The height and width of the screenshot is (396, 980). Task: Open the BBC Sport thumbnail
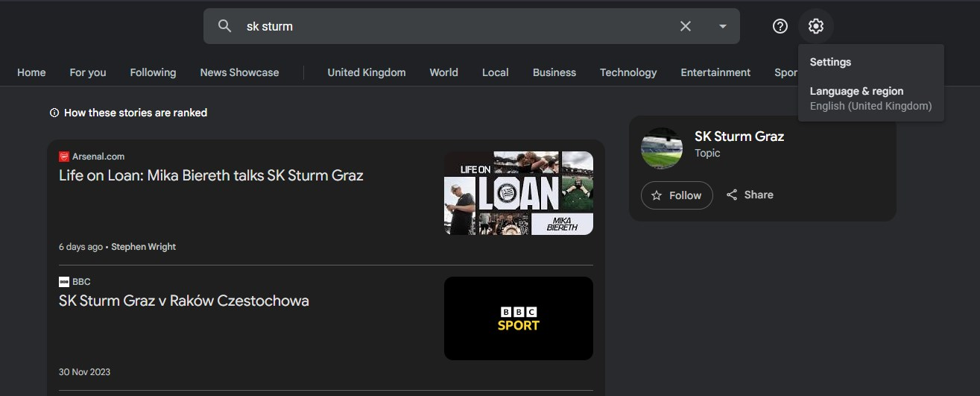pos(519,318)
